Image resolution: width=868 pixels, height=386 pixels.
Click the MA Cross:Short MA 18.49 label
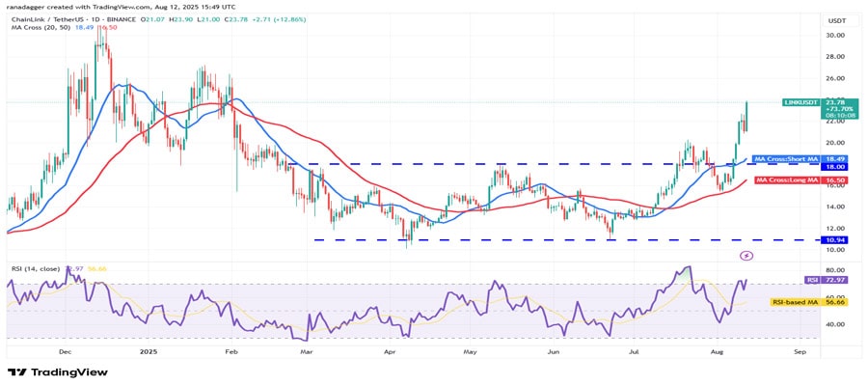[799, 159]
